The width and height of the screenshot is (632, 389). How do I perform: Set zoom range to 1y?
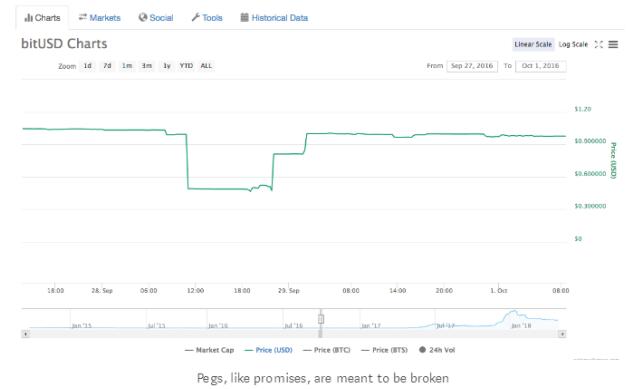coord(166,66)
